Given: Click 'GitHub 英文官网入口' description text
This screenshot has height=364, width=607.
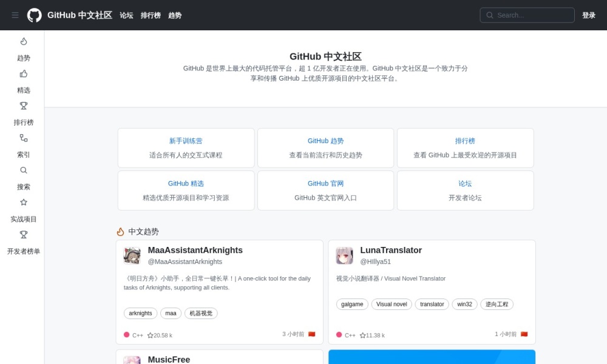Looking at the screenshot, I should 325,198.
